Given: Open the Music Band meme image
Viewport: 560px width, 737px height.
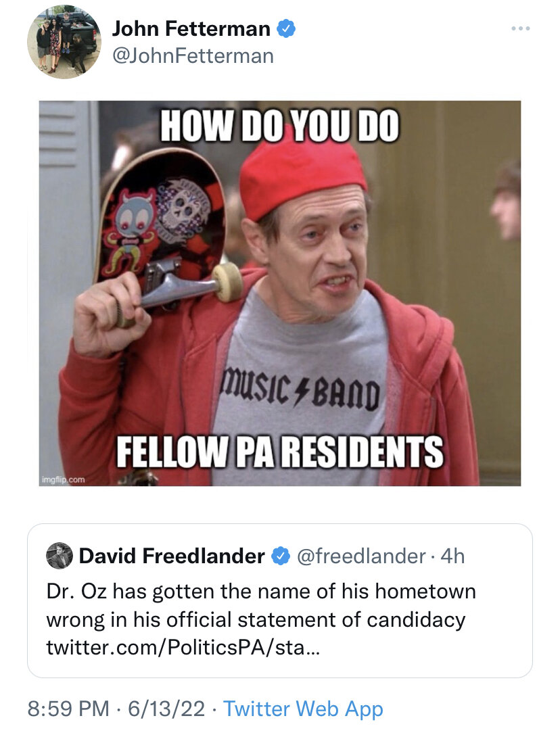Looking at the screenshot, I should point(280,293).
